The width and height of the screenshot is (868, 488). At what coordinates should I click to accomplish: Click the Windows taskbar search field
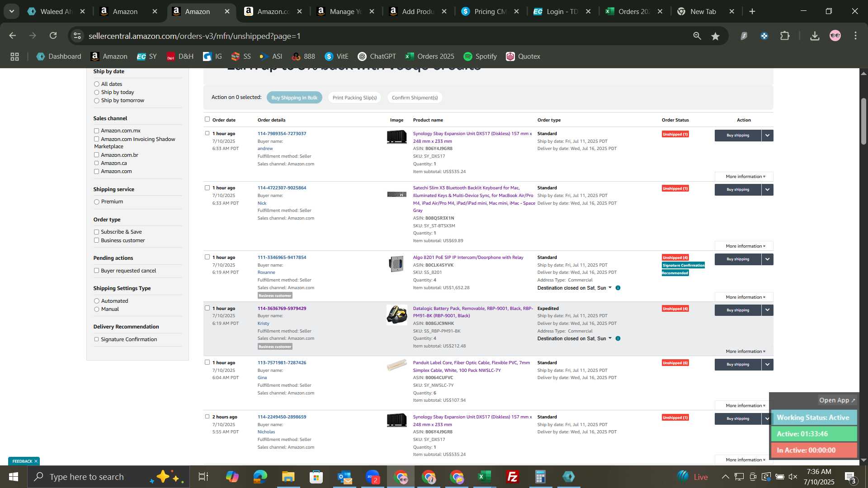[x=108, y=477]
